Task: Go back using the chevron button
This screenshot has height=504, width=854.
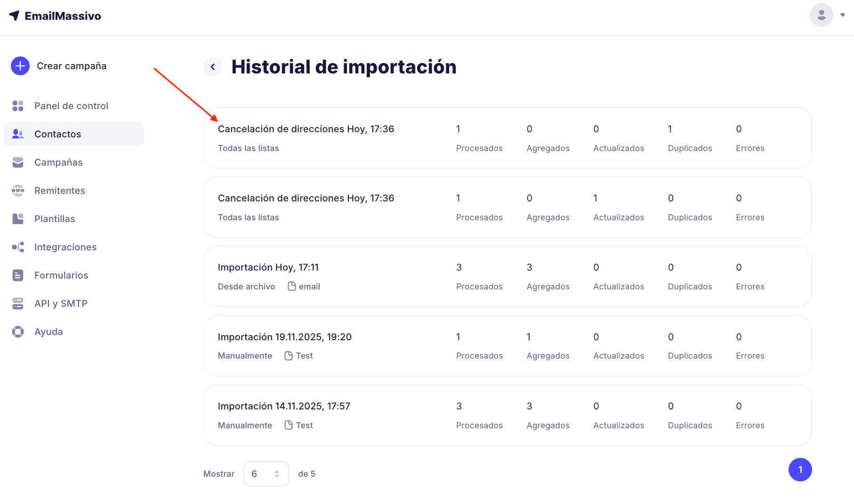Action: pos(213,67)
